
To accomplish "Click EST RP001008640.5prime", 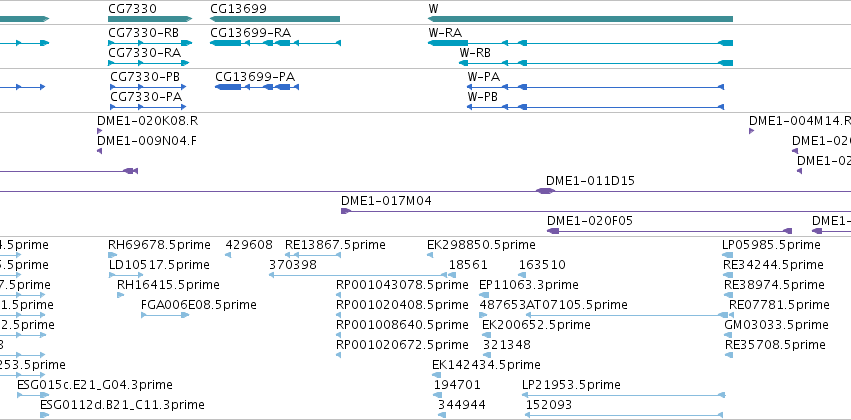I will tap(339, 335).
